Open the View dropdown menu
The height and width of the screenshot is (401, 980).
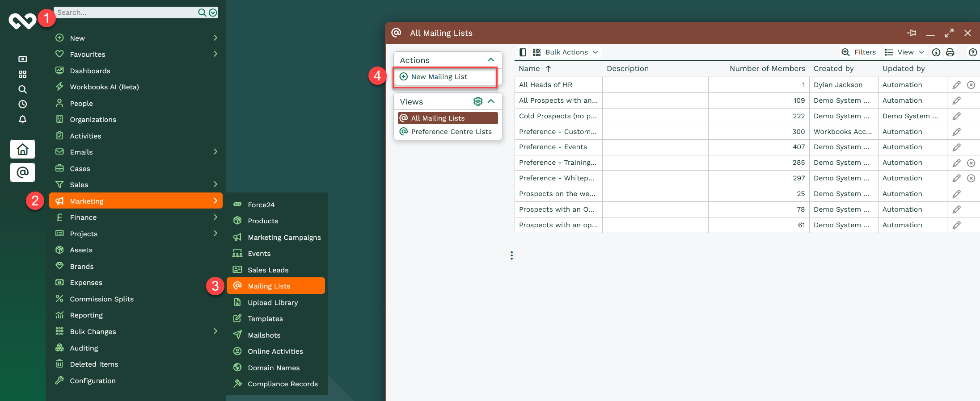point(904,52)
